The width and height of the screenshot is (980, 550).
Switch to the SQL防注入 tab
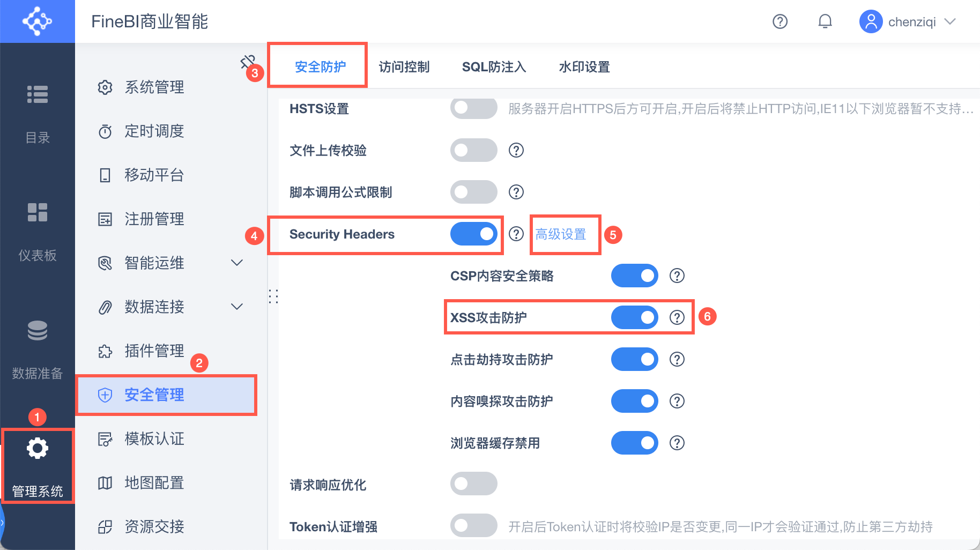(x=494, y=67)
